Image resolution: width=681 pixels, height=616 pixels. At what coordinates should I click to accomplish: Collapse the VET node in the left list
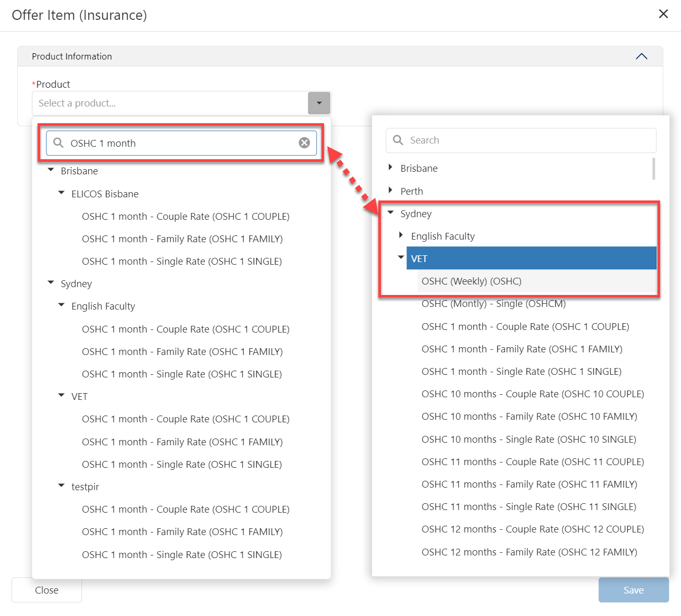click(x=61, y=395)
